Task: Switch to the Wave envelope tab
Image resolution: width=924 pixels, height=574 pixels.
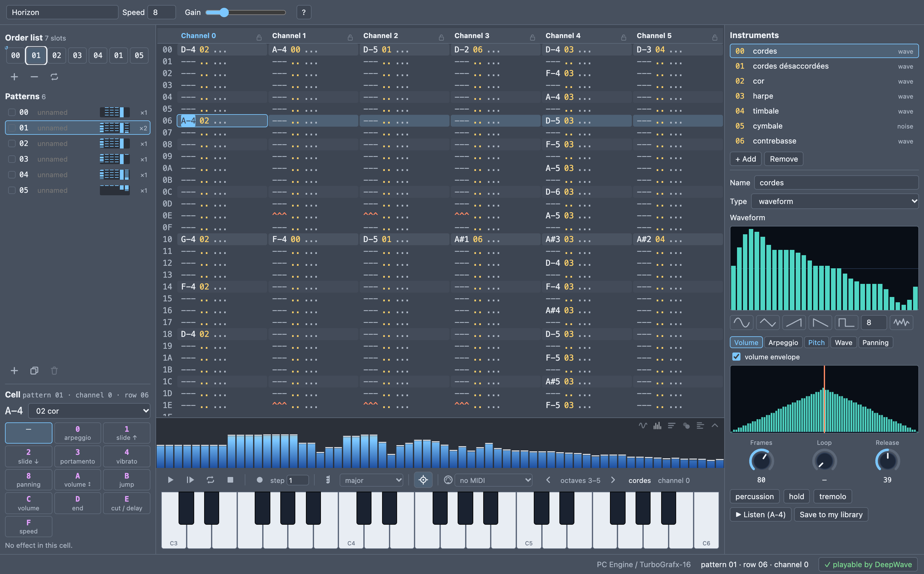Action: click(x=843, y=343)
